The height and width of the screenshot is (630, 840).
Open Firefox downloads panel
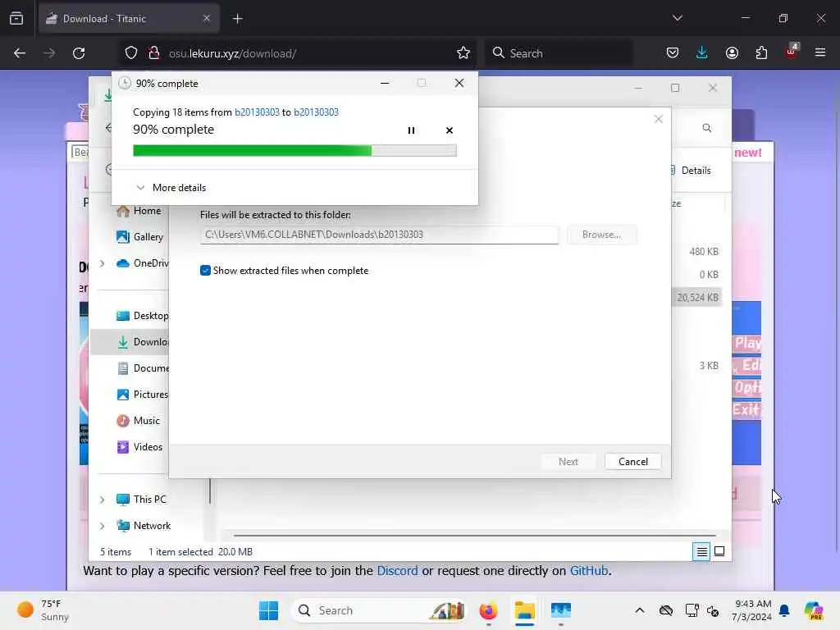702,53
